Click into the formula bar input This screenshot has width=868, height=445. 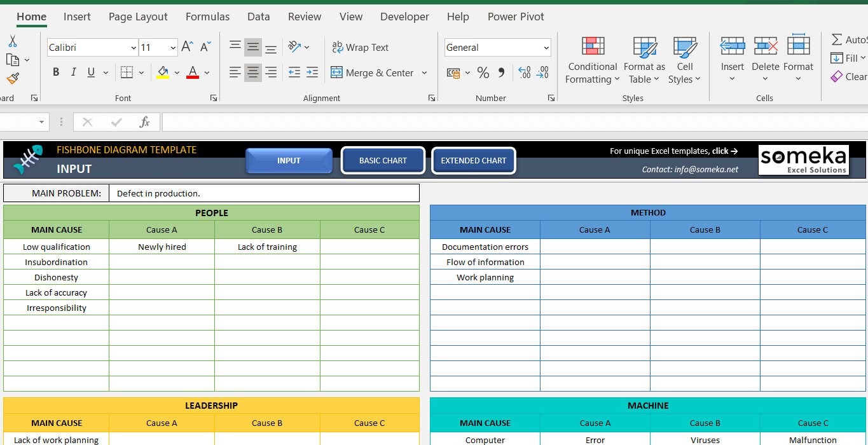coord(514,122)
